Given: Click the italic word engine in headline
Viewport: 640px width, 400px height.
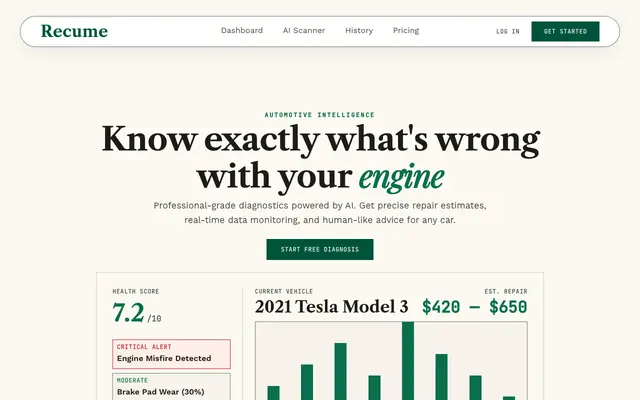Looking at the screenshot, I should coord(402,177).
